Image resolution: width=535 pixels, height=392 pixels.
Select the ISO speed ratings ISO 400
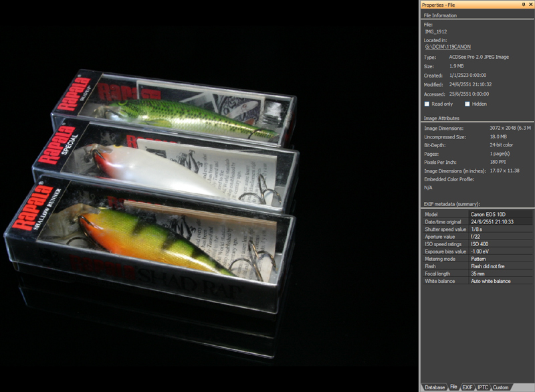point(479,244)
